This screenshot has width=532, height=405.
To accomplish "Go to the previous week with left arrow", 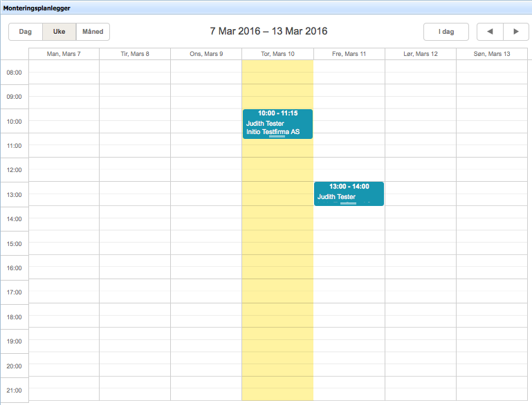I will click(x=490, y=32).
